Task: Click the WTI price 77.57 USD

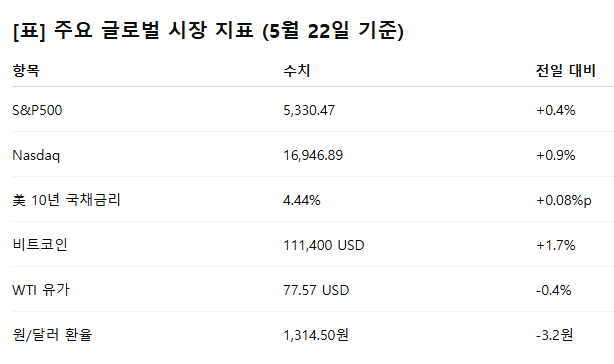Action: (x=316, y=290)
